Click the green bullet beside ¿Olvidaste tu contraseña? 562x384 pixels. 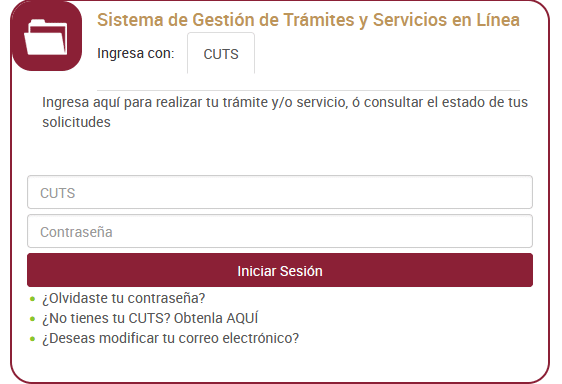[x=33, y=299]
